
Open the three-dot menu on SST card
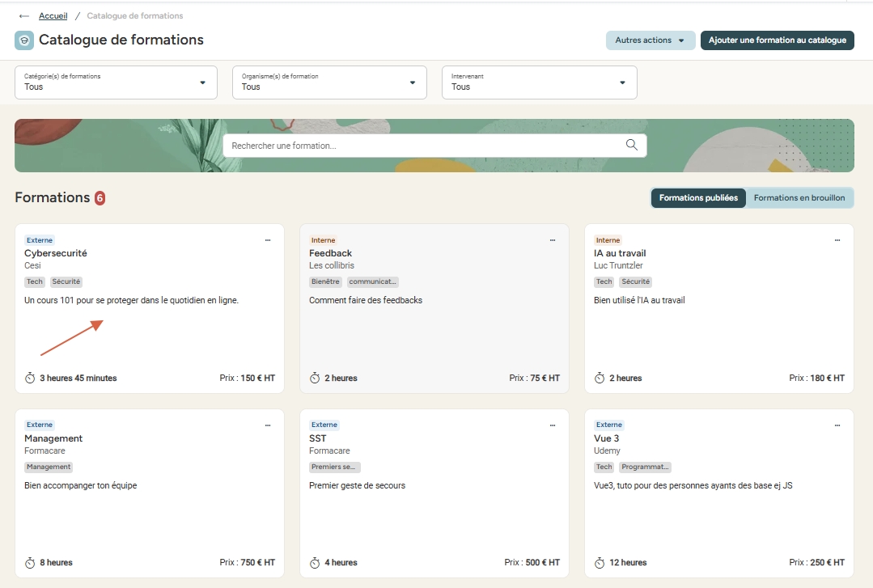pyautogui.click(x=553, y=425)
